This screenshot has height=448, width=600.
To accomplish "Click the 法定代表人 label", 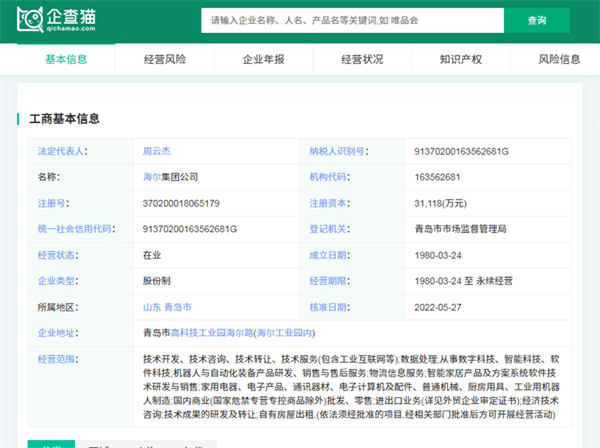I will click(60, 152).
